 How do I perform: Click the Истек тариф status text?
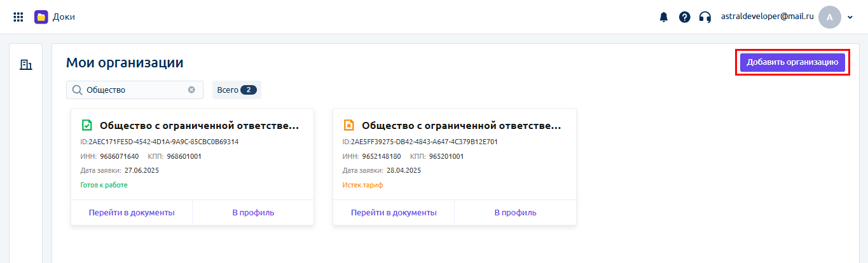(362, 185)
